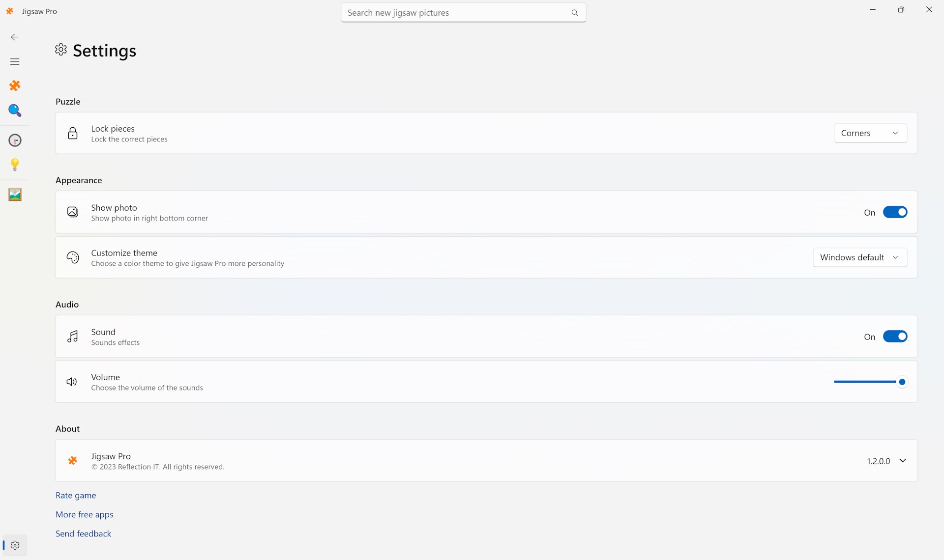
Task: Open the Lock pieces Corners dropdown
Action: tap(870, 133)
